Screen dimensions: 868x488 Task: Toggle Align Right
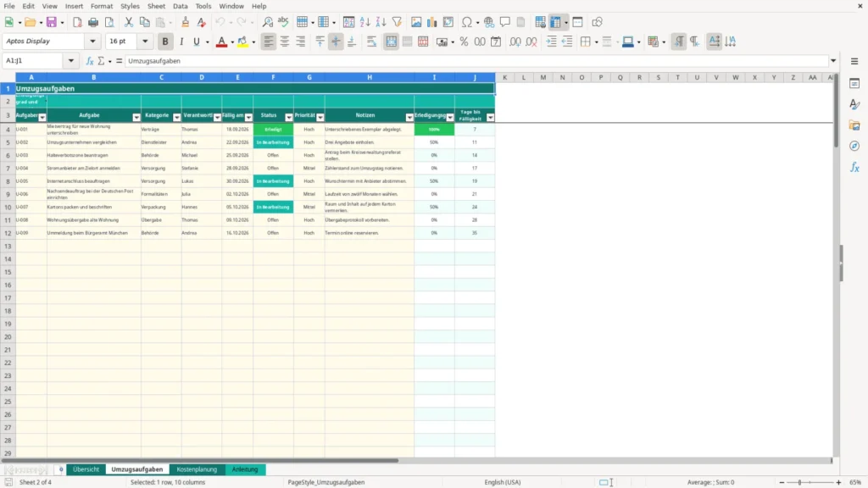(x=301, y=42)
